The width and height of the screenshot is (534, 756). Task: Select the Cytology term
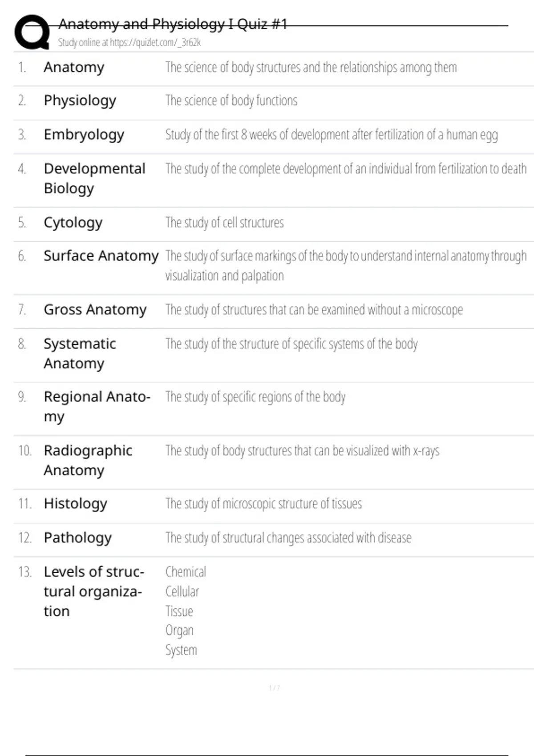73,223
